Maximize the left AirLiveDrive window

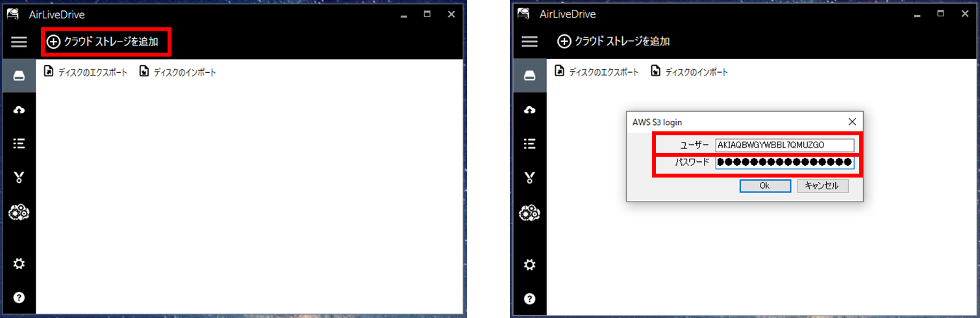coord(427,14)
